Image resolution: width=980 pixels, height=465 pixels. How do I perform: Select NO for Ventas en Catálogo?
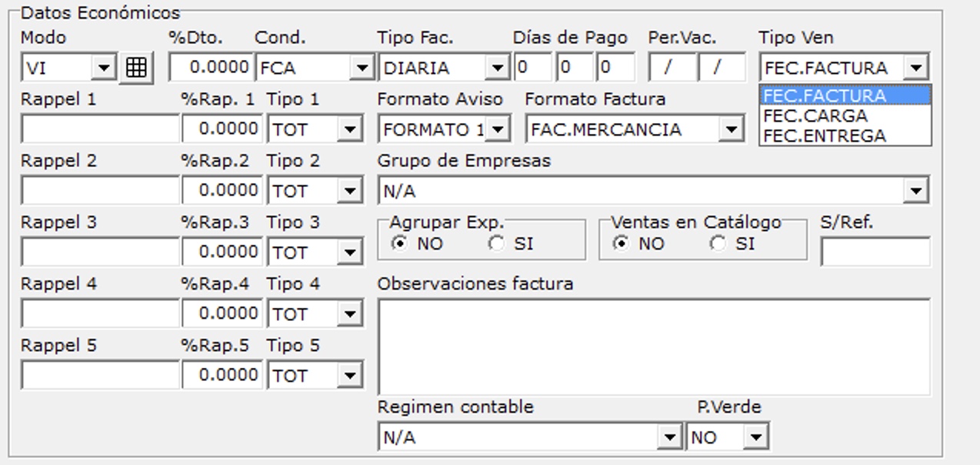620,244
